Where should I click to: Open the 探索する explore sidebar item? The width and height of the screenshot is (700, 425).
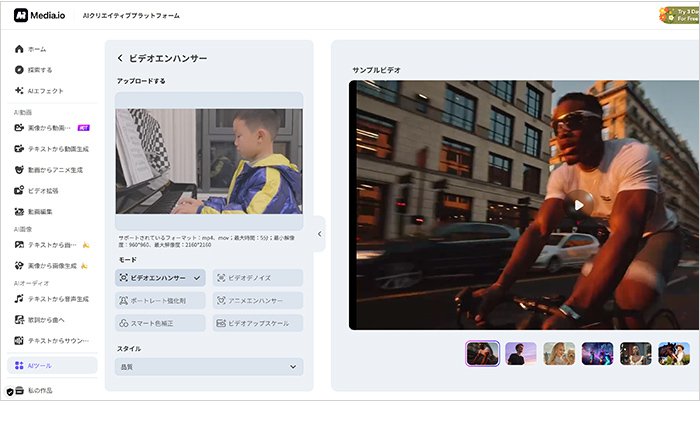click(x=33, y=70)
